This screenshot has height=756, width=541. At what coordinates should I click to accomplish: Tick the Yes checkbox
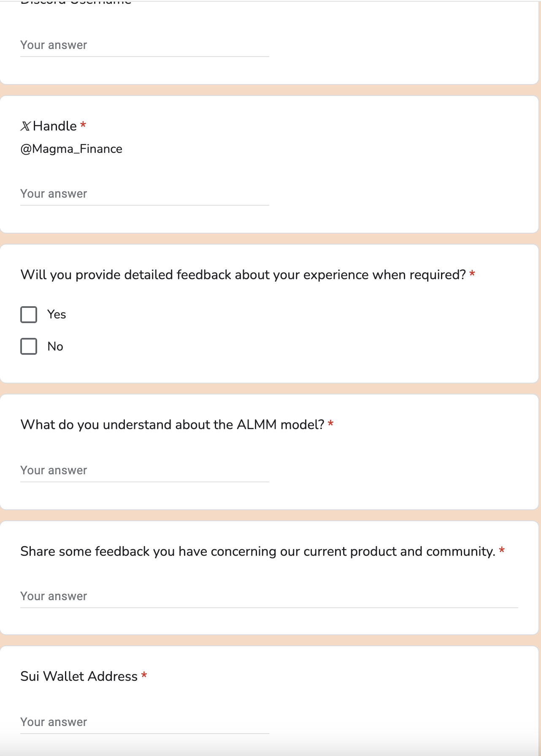(x=29, y=315)
